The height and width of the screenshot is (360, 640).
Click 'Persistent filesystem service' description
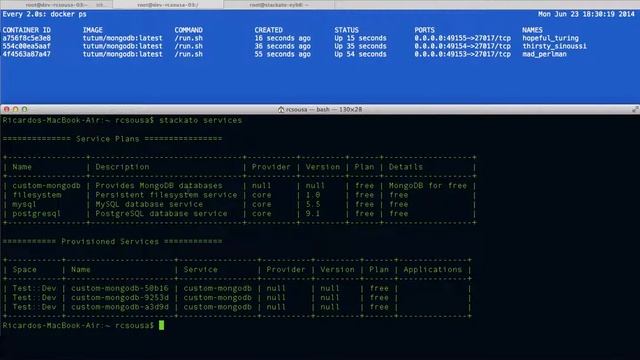(x=167, y=195)
